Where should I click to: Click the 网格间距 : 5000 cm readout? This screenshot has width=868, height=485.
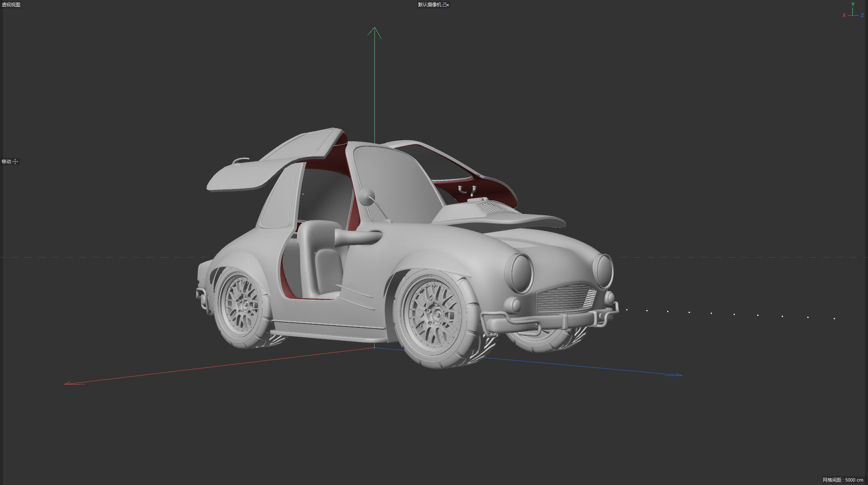(x=843, y=480)
